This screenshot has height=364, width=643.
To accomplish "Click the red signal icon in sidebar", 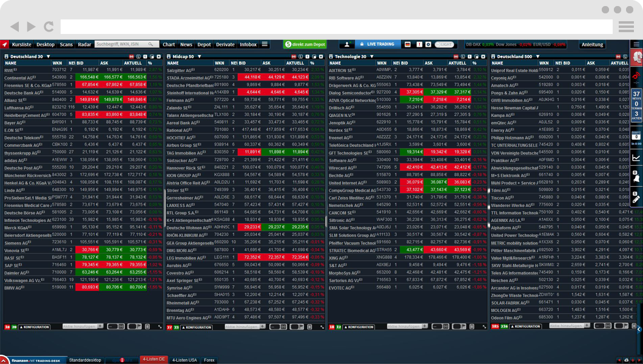I will [636, 75].
